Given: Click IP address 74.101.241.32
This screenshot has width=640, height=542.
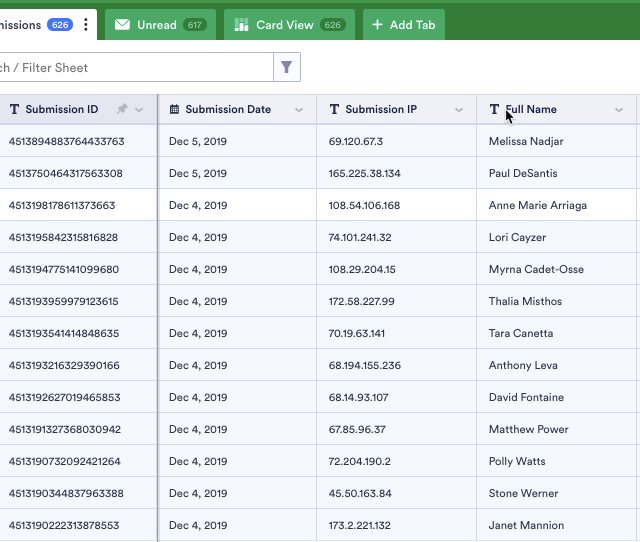Looking at the screenshot, I should 360,237.
